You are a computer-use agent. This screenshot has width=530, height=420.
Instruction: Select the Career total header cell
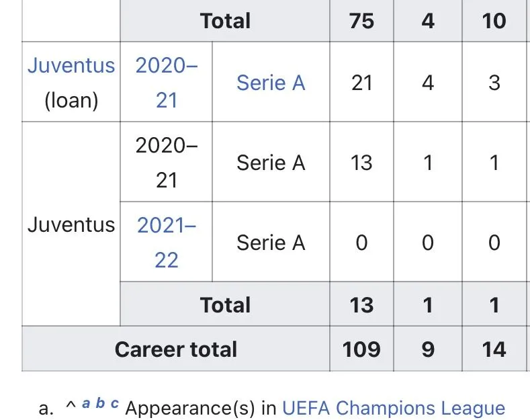click(x=176, y=349)
